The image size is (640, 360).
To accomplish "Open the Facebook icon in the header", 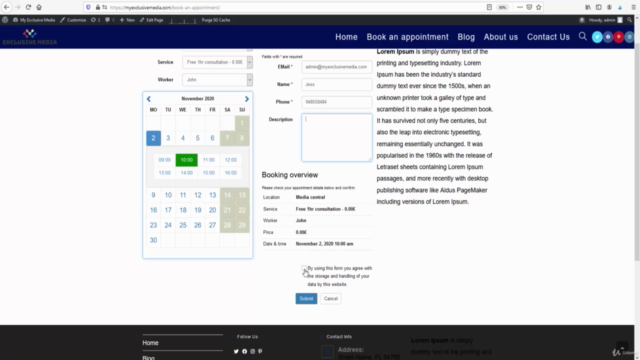I will [x=608, y=37].
